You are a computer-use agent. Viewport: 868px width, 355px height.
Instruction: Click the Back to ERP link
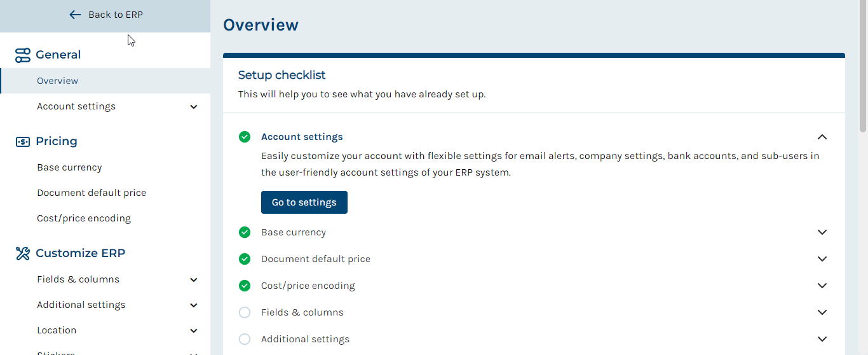105,15
